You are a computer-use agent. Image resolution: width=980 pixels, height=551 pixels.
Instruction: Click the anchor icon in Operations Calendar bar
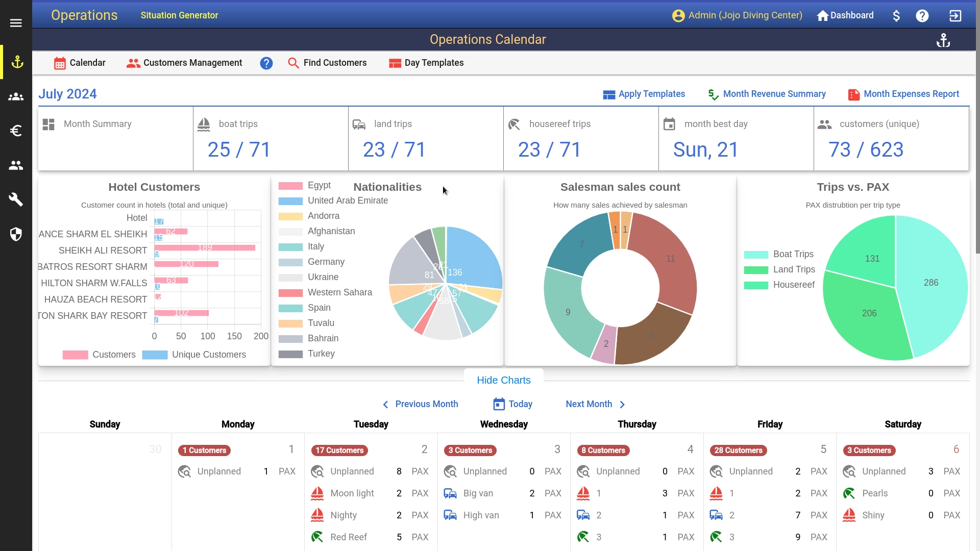(943, 40)
